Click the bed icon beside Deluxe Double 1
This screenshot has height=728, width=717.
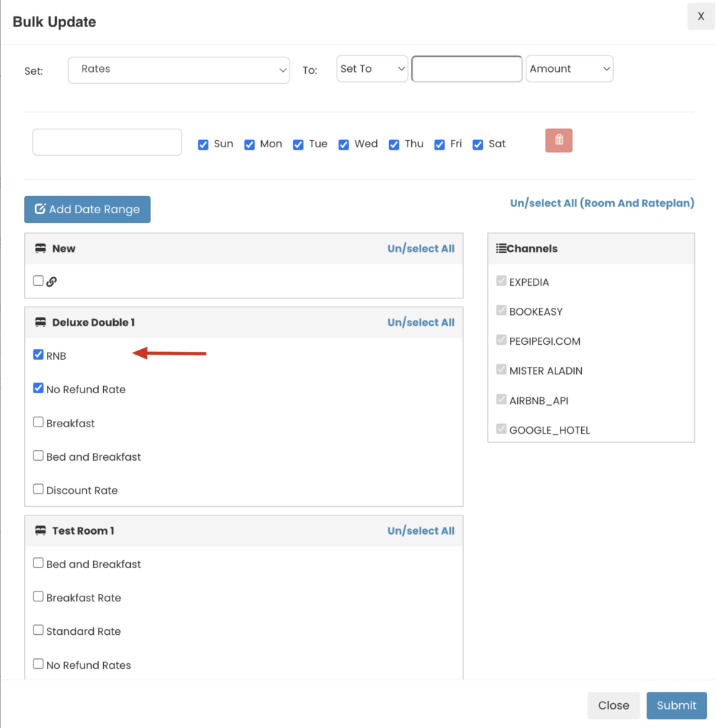[41, 322]
